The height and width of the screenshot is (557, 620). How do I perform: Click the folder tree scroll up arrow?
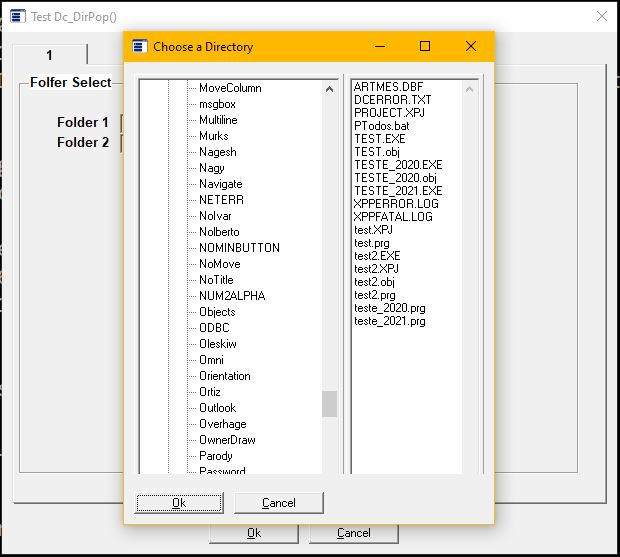tap(330, 89)
